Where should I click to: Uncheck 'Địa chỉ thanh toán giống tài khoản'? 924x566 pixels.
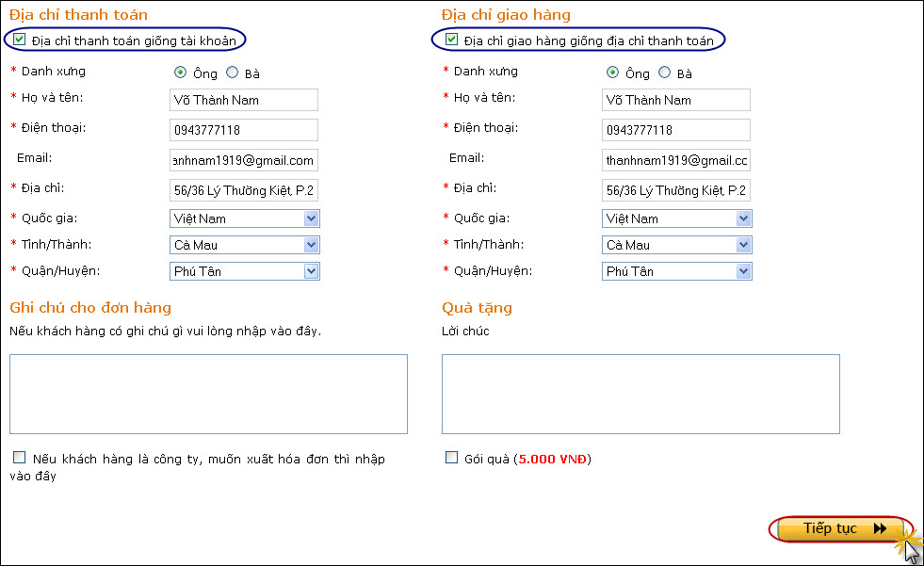click(20, 40)
